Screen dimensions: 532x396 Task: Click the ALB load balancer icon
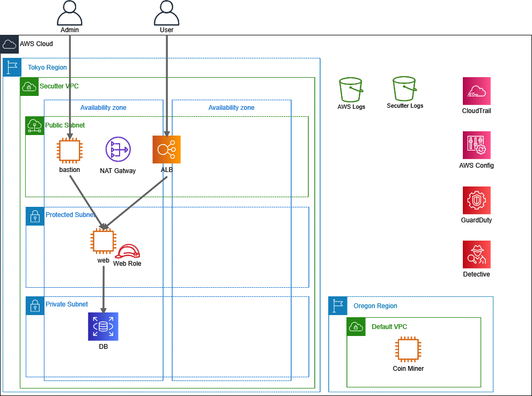point(167,150)
